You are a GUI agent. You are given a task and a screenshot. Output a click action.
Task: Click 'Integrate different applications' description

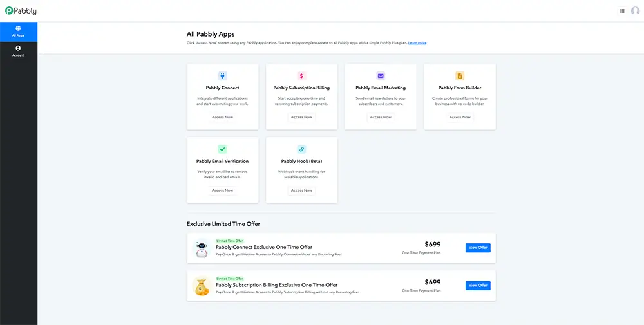click(x=223, y=101)
